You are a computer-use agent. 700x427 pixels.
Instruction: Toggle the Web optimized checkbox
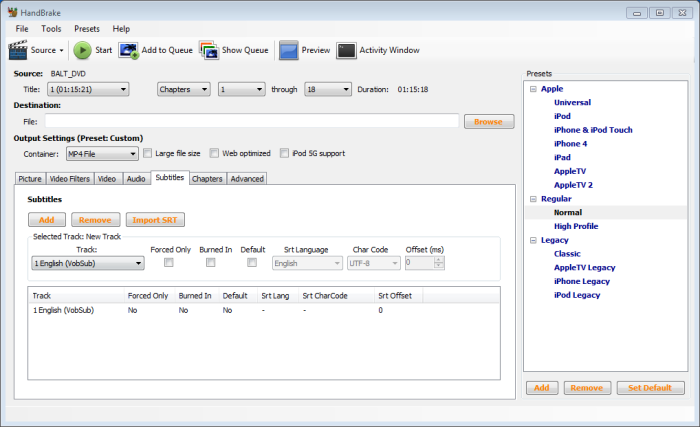[x=214, y=153]
